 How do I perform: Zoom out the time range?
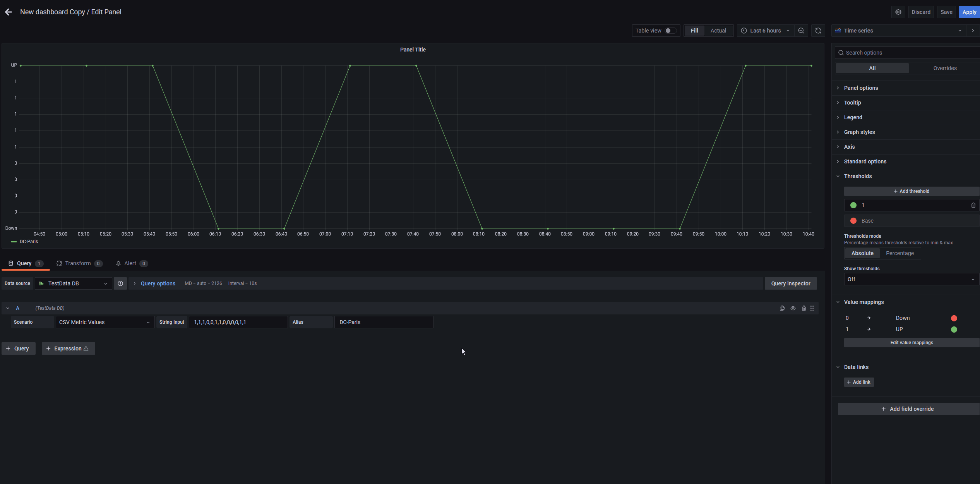[801, 31]
